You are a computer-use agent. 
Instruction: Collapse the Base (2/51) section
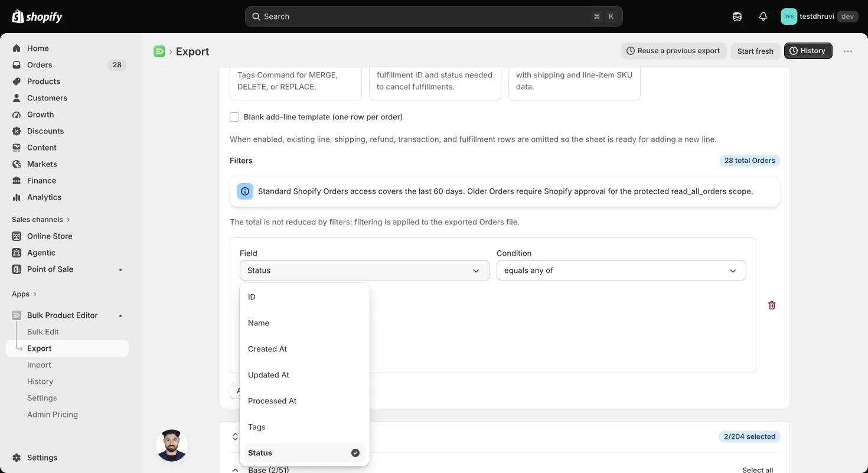pyautogui.click(x=235, y=469)
